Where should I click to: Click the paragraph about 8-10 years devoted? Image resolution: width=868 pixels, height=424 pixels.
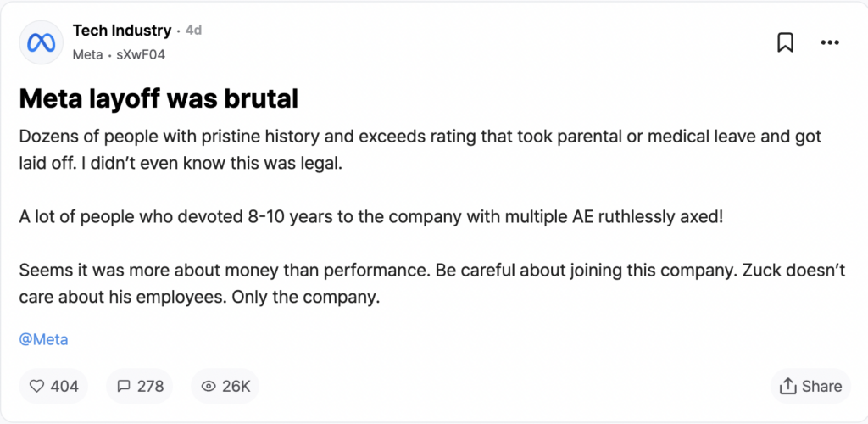371,215
